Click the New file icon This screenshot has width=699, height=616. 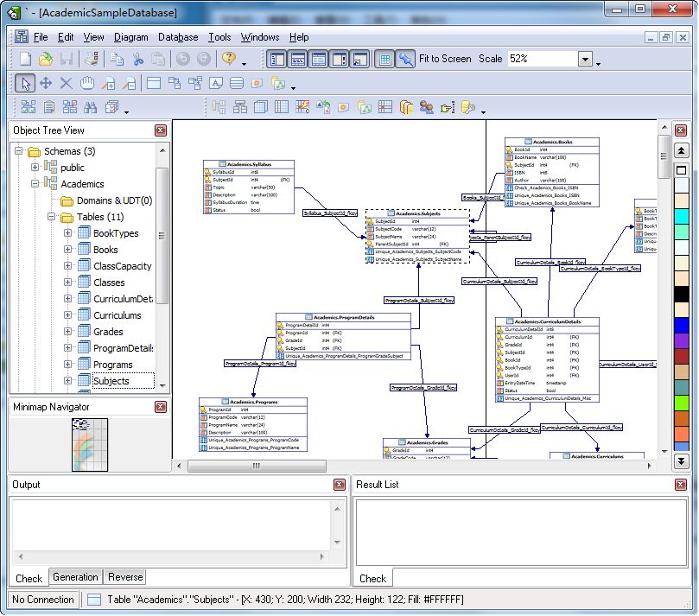(26, 59)
